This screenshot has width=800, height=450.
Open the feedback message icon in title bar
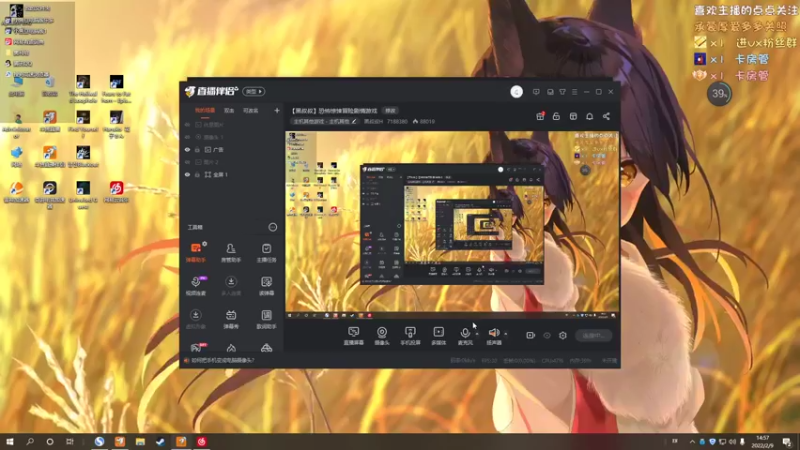(536, 92)
